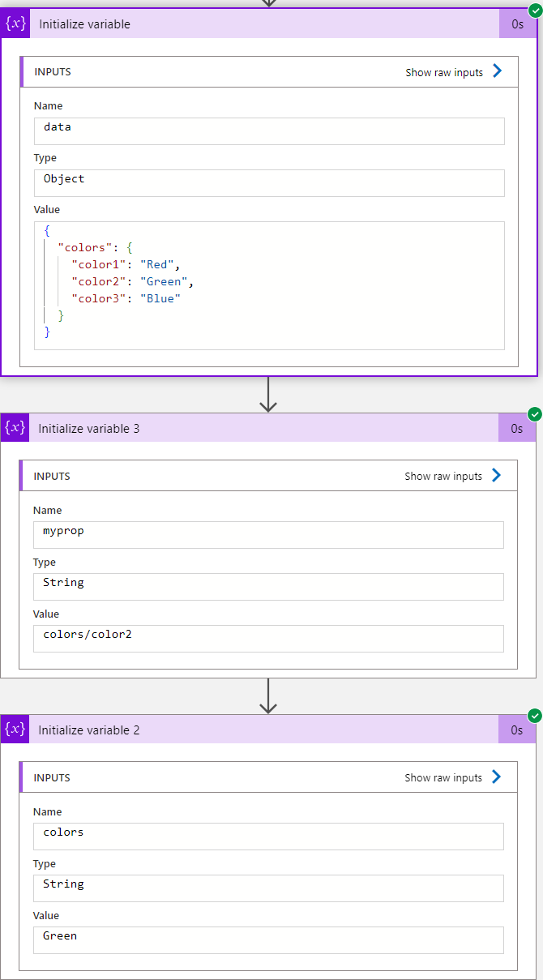
Task: Click the Name field containing data
Action: (x=269, y=131)
